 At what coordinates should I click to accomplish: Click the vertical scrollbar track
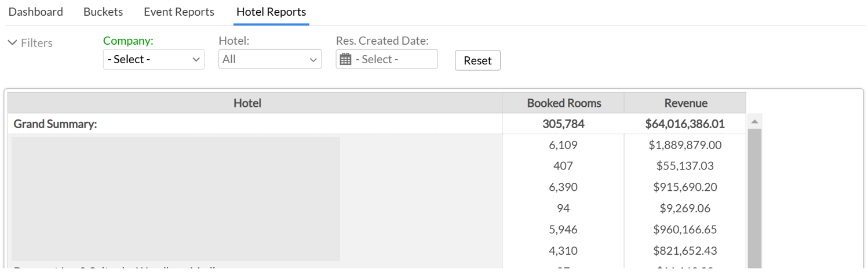754,197
